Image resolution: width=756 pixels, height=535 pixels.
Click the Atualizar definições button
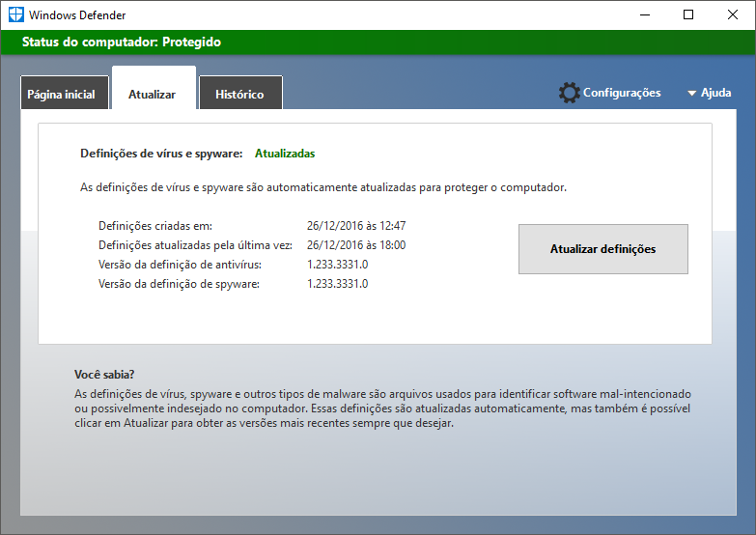point(603,249)
